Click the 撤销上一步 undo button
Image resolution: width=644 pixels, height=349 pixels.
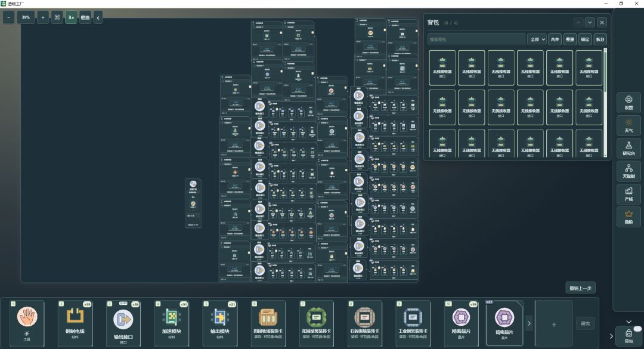click(580, 288)
